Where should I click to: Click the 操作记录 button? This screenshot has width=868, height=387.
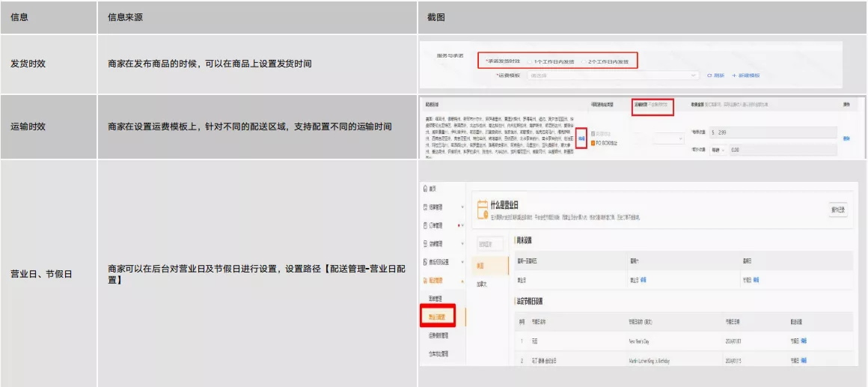point(838,210)
